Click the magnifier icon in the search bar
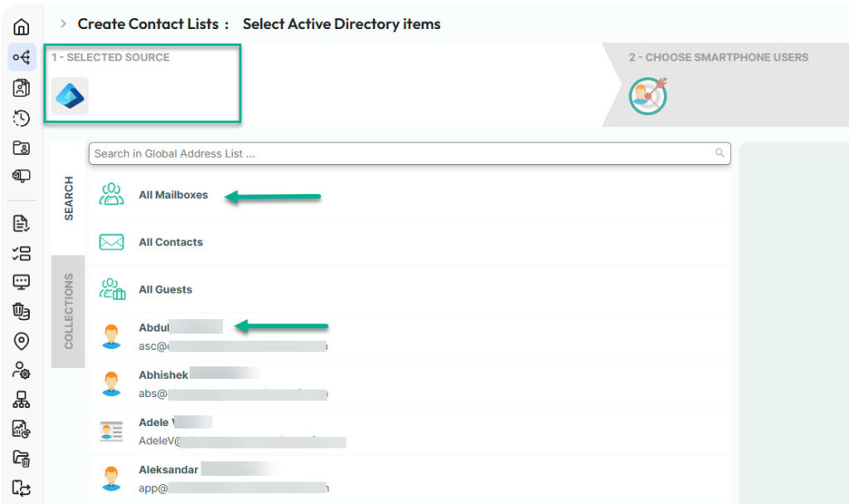The height and width of the screenshot is (504, 849). point(719,153)
